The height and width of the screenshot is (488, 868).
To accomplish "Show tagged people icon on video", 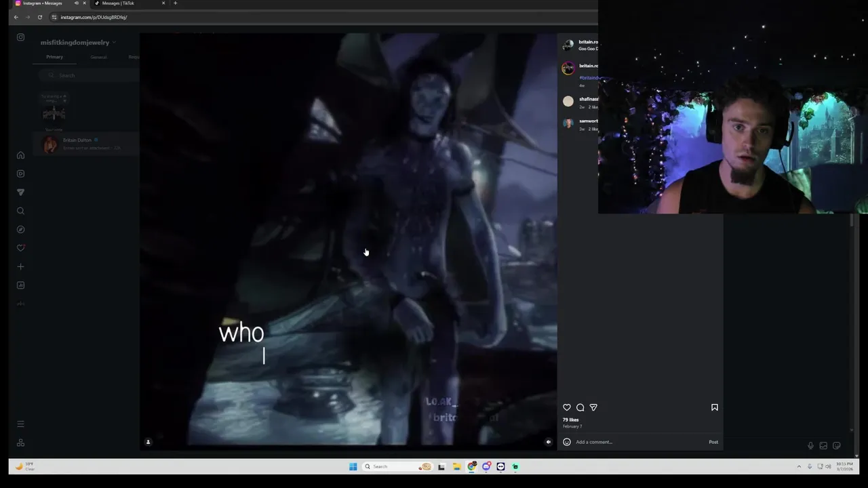I will [x=148, y=442].
